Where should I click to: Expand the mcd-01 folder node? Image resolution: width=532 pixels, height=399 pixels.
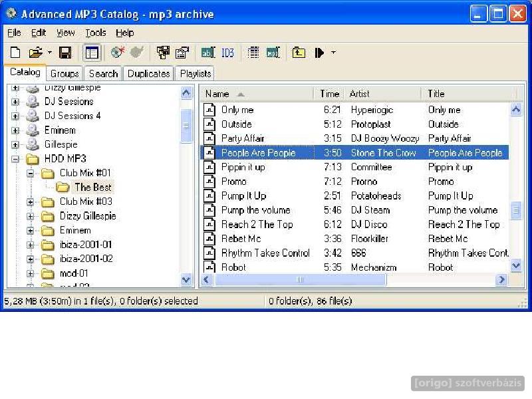point(30,273)
